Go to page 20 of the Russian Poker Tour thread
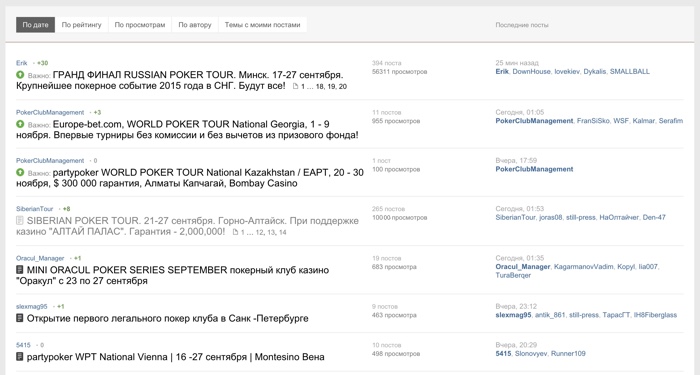The image size is (700, 375). 343,87
